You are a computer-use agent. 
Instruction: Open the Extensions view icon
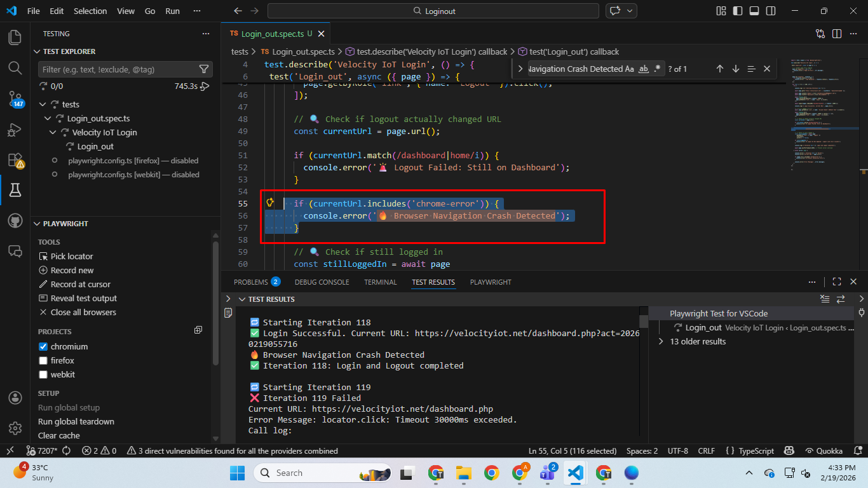tap(15, 159)
